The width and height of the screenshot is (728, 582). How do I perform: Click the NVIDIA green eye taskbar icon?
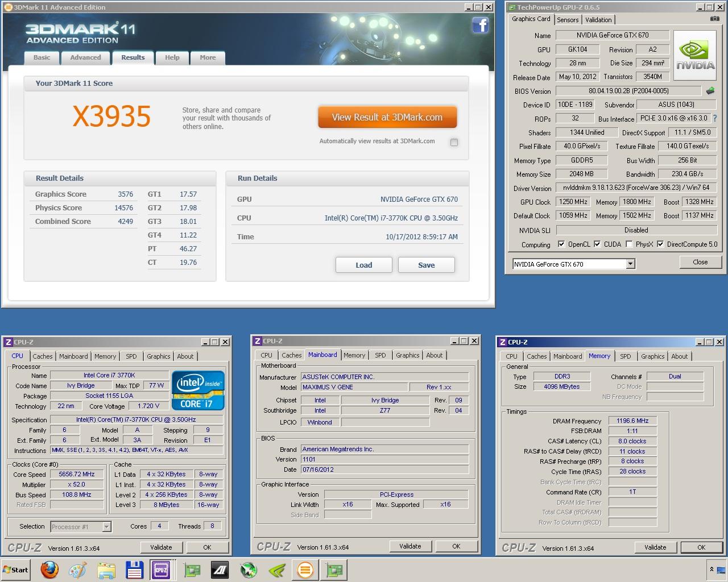click(277, 569)
